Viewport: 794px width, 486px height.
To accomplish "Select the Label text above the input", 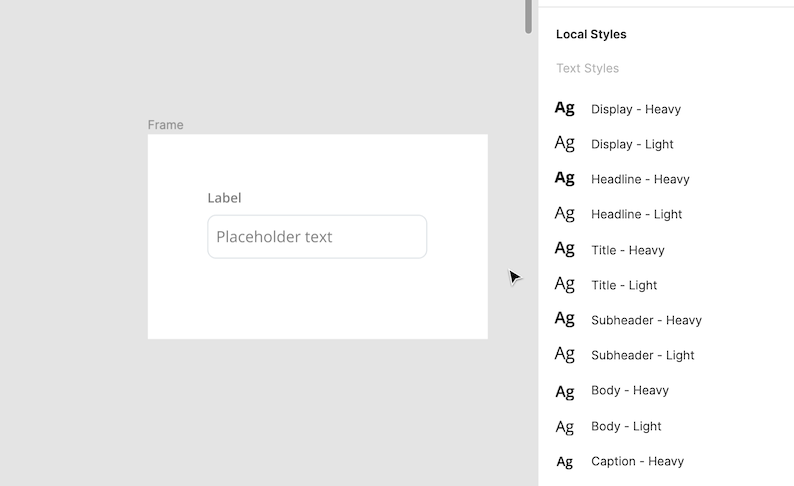I will (x=224, y=198).
